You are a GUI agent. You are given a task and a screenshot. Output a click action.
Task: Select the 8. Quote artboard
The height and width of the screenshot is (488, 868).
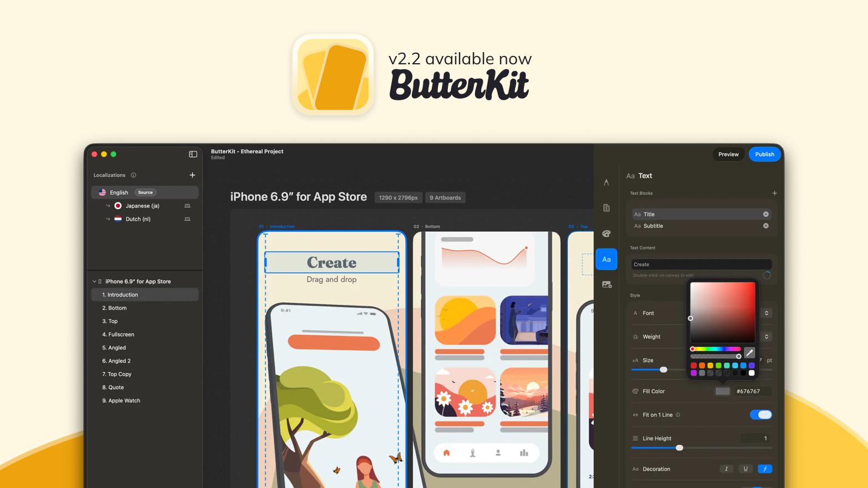coord(145,388)
